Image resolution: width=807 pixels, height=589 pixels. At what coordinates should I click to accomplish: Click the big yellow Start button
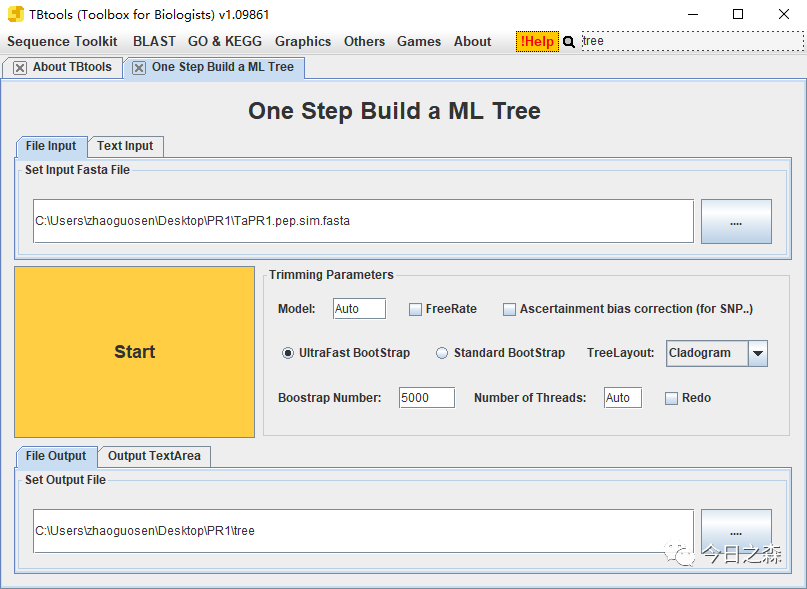[x=134, y=352]
